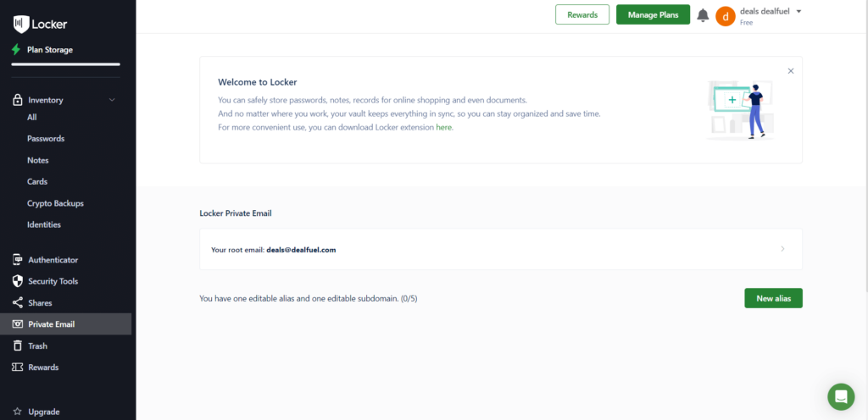
Task: Click the Shares icon in sidebar
Action: [18, 303]
